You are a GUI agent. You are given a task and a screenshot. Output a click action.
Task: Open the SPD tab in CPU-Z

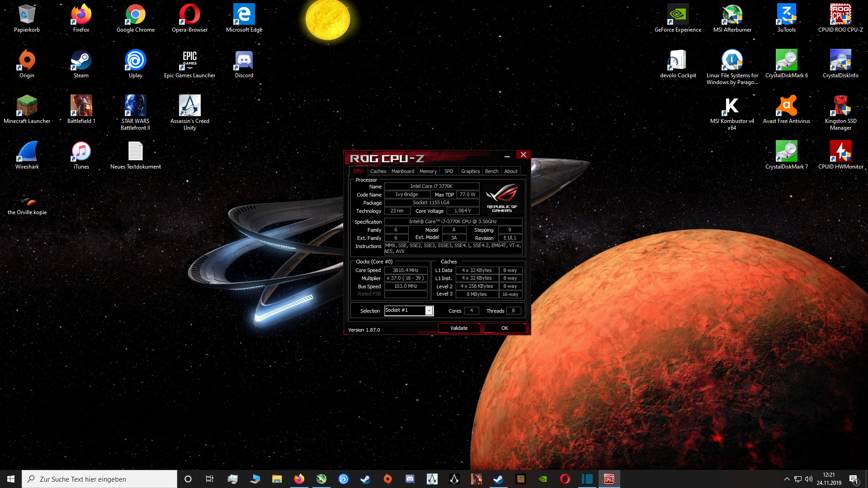448,171
